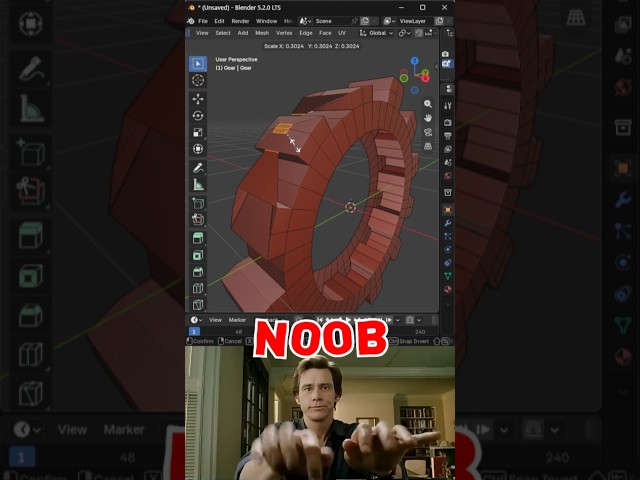Viewport: 640px width, 480px height.
Task: Click the pan view hand icon
Action: 428,118
